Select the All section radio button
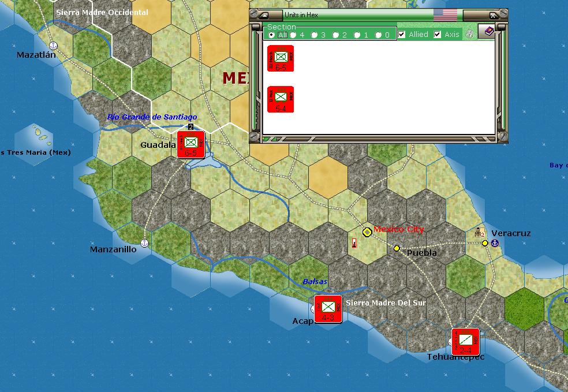The image size is (568, 392). pos(271,35)
